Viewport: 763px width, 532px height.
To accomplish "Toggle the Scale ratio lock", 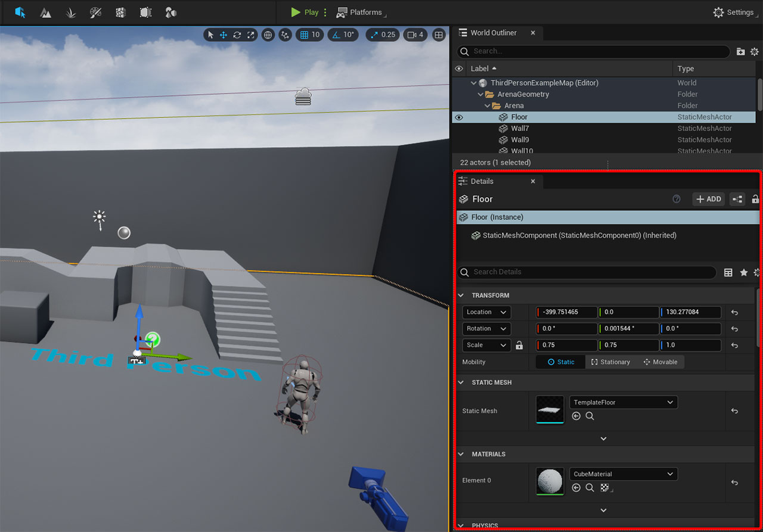I will [519, 345].
